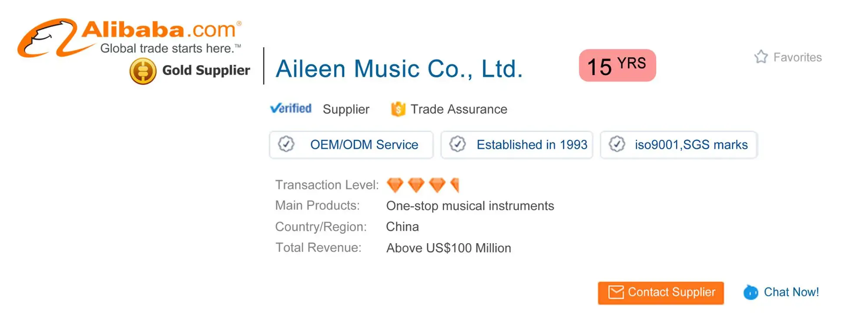The width and height of the screenshot is (868, 318).
Task: Select the OEM/ODM Service tag
Action: pyautogui.click(x=364, y=145)
